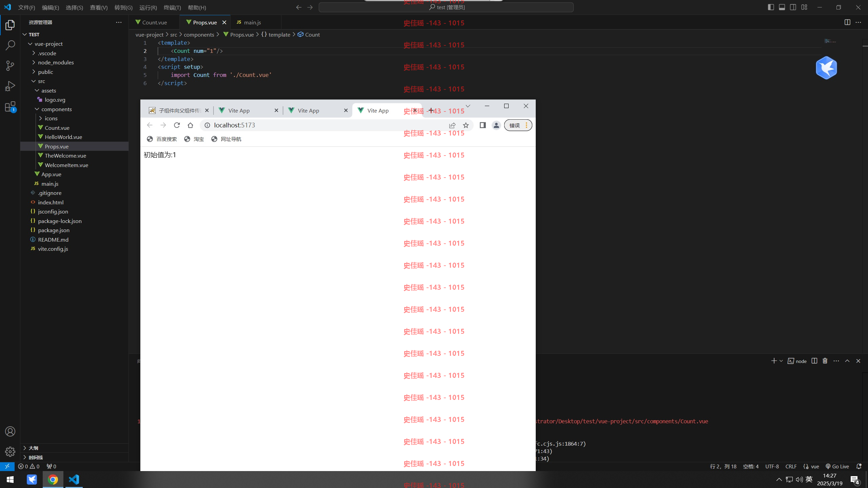The height and width of the screenshot is (488, 868).
Task: Open Source Control view in activity bar
Action: click(x=10, y=66)
